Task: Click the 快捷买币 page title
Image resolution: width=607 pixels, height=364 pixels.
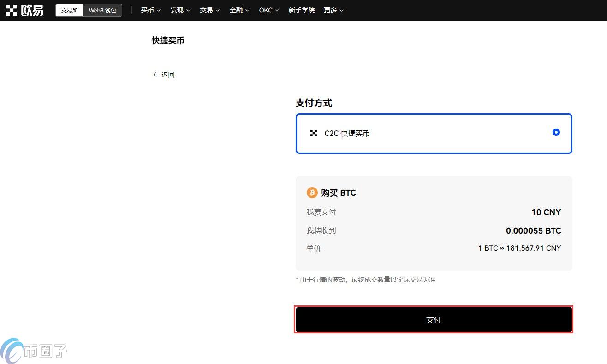Action: 168,41
